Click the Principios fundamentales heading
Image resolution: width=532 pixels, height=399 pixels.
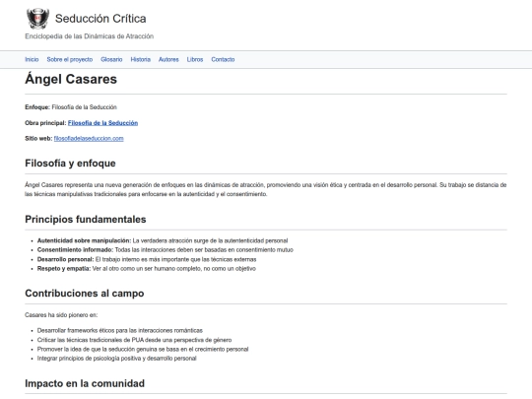point(86,219)
